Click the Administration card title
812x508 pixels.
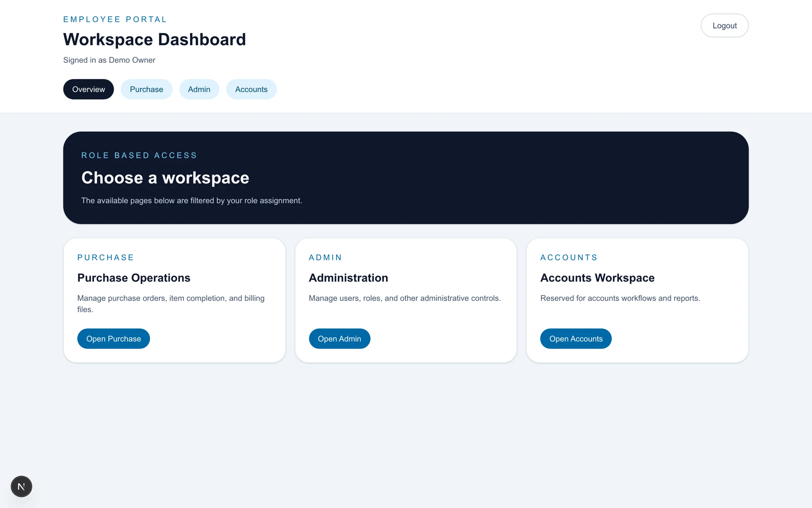coord(348,278)
